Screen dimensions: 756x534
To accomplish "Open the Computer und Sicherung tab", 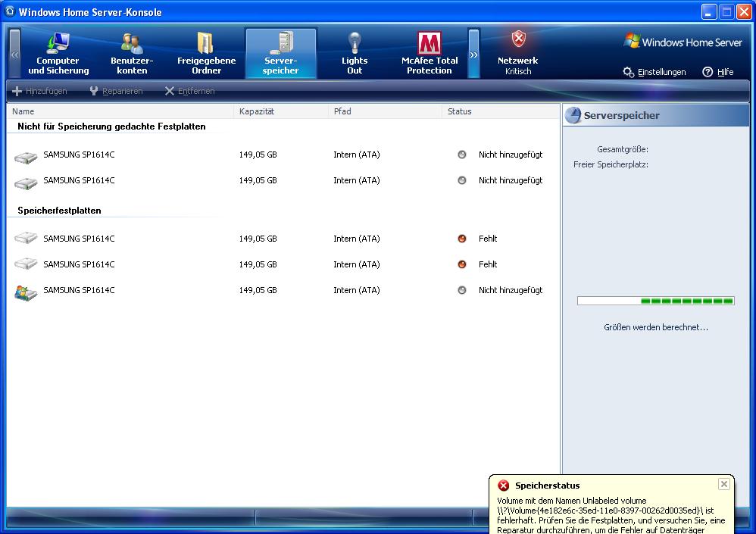I will pyautogui.click(x=58, y=53).
